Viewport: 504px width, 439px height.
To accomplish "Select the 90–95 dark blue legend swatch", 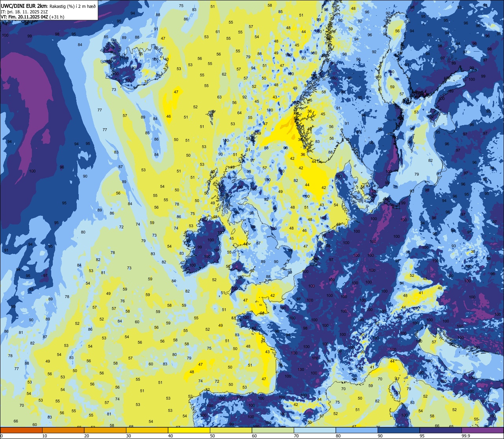I will pyautogui.click(x=398, y=430).
